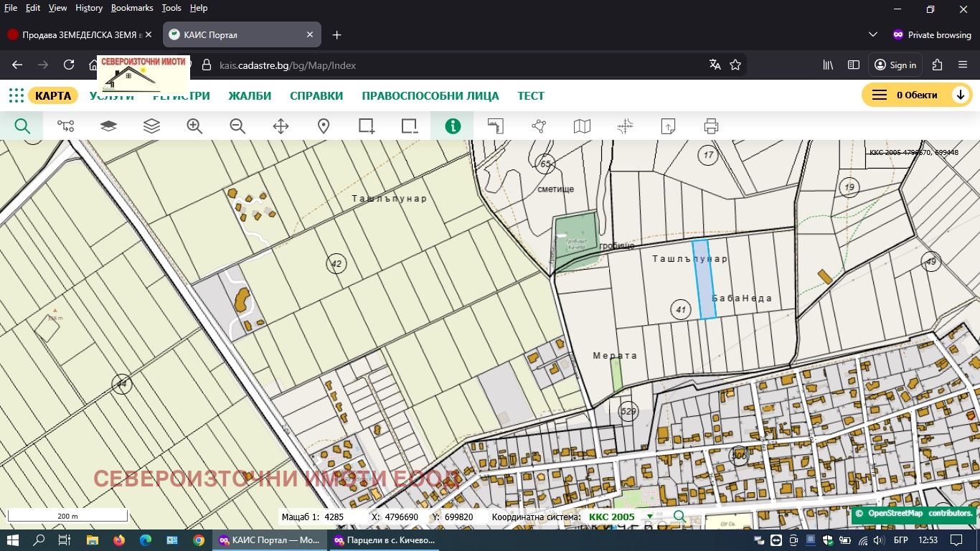Expand the 0 Обекти panel arrow
This screenshot has width=980, height=551.
tap(960, 95)
